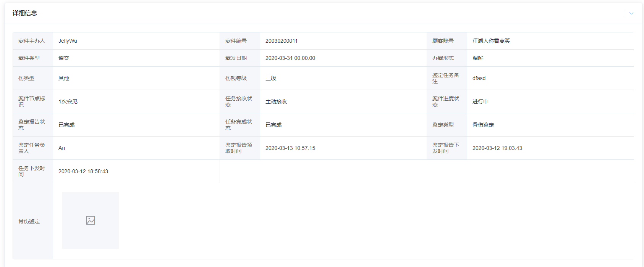The width and height of the screenshot is (644, 267).
Task: Click the broken image icon in thumbnail
Action: 91,220
